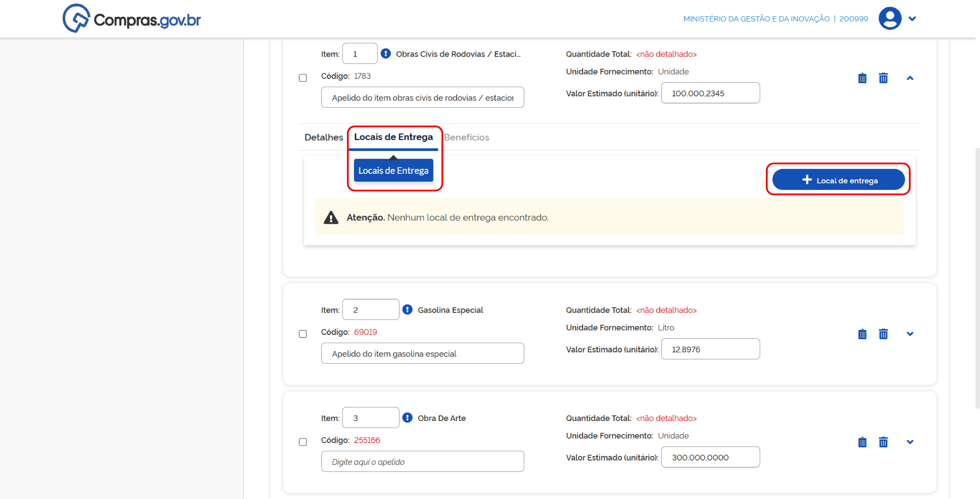The height and width of the screenshot is (499, 980).
Task: Open the user profile avatar
Action: [890, 18]
